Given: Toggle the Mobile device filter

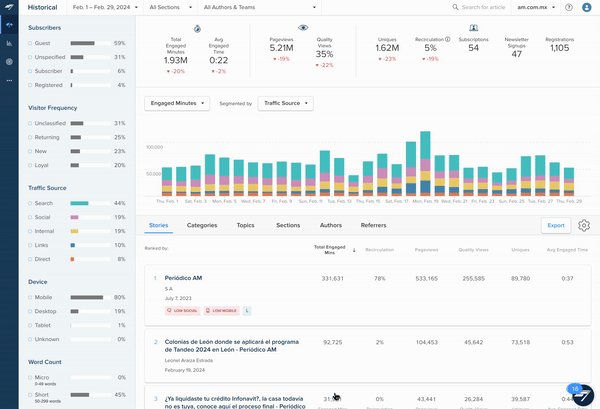Looking at the screenshot, I should coord(30,297).
